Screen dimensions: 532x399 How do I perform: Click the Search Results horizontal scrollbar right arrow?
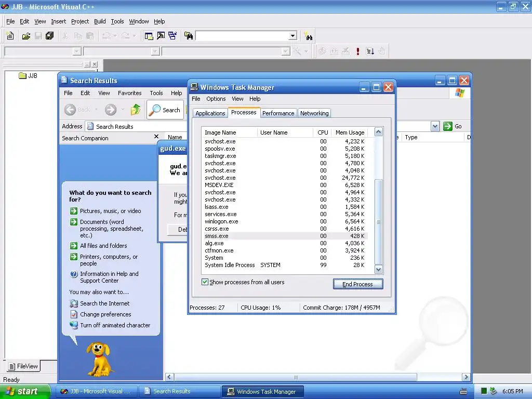click(466, 377)
